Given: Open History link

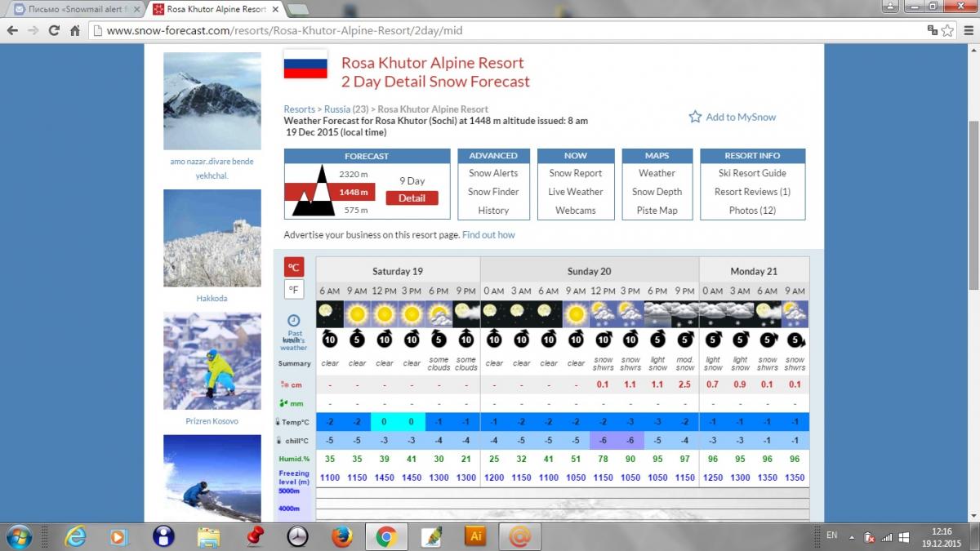Looking at the screenshot, I should [493, 211].
